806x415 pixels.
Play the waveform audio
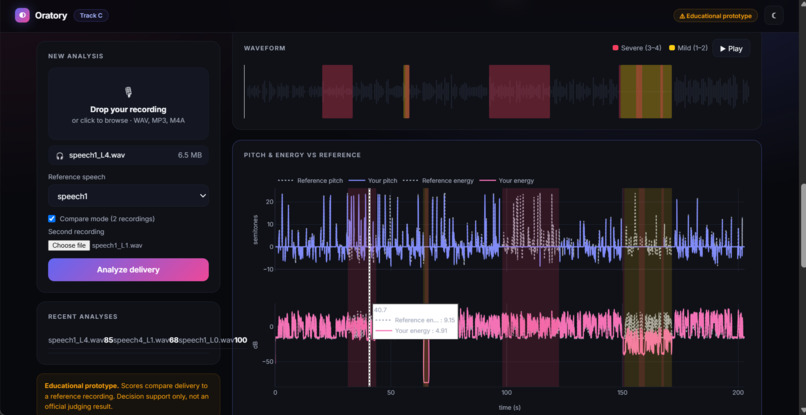tap(731, 48)
